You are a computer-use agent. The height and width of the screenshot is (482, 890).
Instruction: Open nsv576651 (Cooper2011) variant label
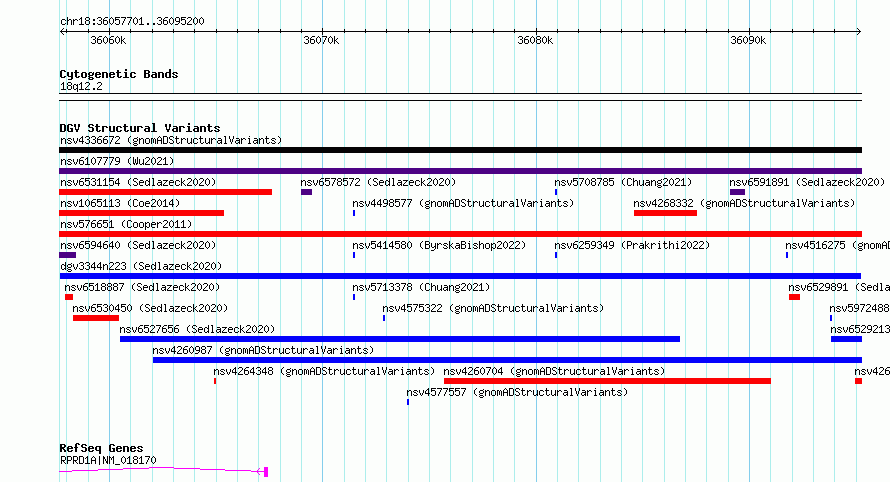(x=126, y=224)
